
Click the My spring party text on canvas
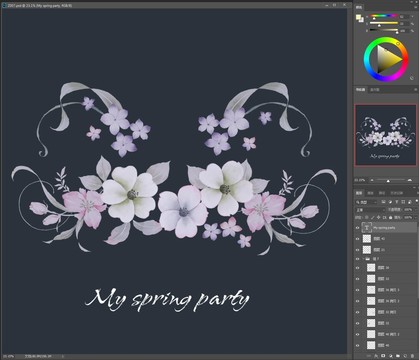pos(167,299)
